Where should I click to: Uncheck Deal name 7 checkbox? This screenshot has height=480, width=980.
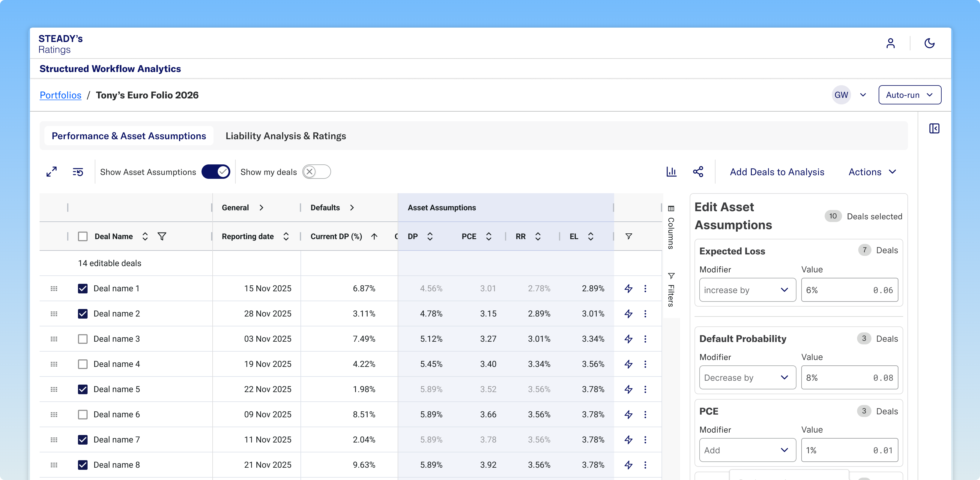click(82, 440)
